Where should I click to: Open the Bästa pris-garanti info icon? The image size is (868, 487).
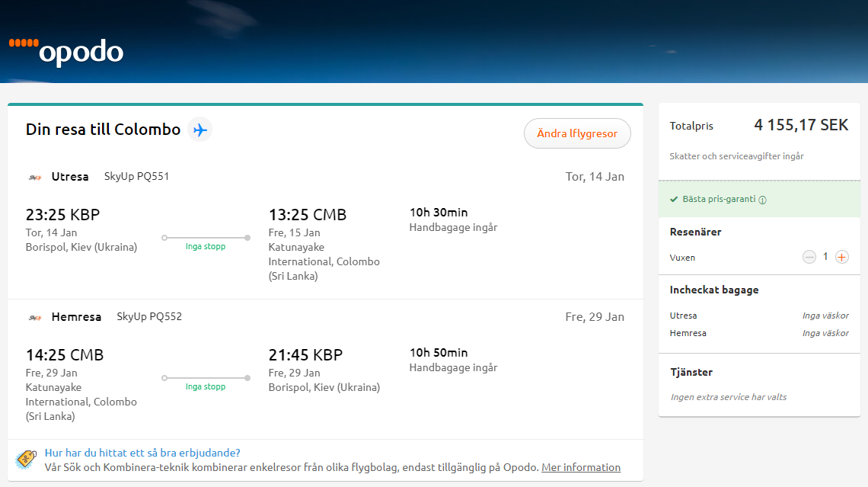[x=762, y=200]
